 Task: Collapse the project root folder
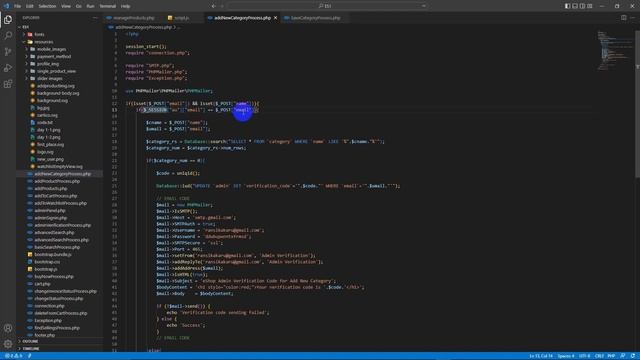point(25,27)
